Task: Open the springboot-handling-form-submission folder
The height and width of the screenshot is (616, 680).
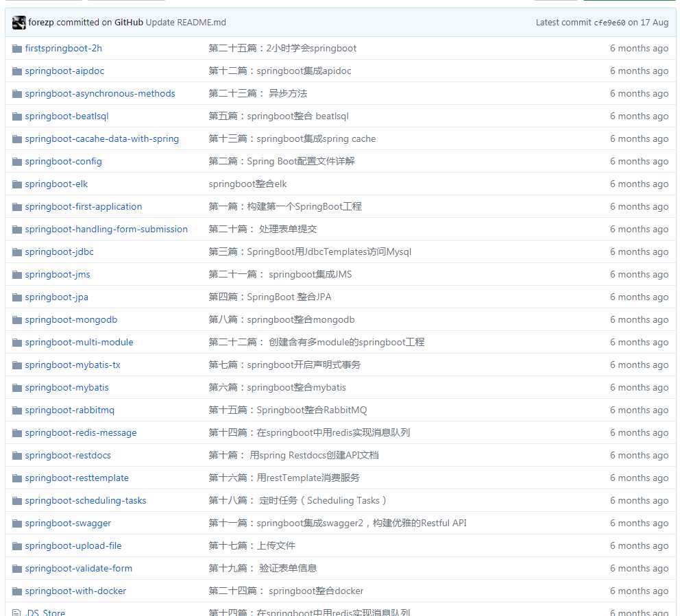Action: click(106, 230)
